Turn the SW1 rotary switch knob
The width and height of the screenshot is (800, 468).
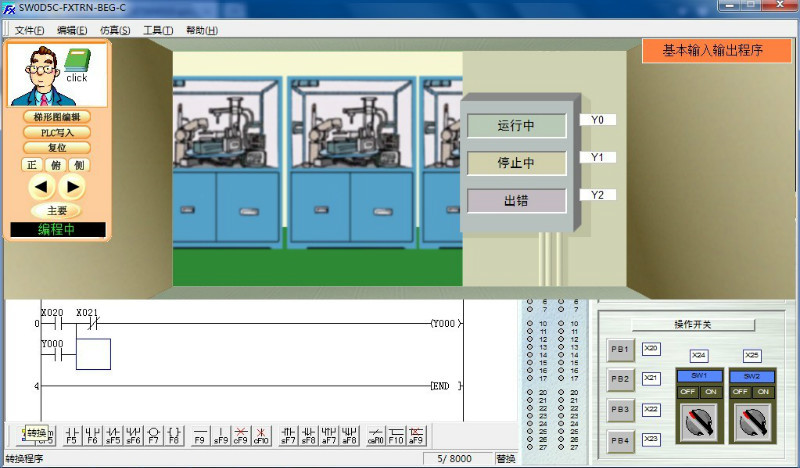tap(700, 424)
